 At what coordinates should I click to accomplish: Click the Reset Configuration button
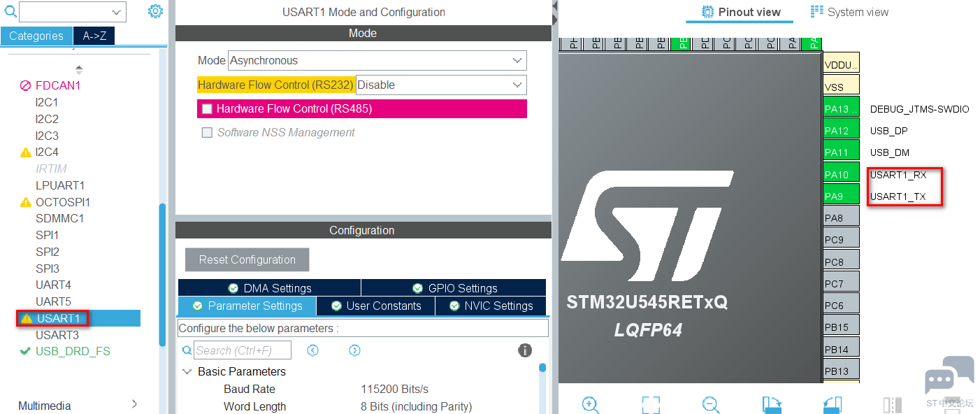point(247,259)
